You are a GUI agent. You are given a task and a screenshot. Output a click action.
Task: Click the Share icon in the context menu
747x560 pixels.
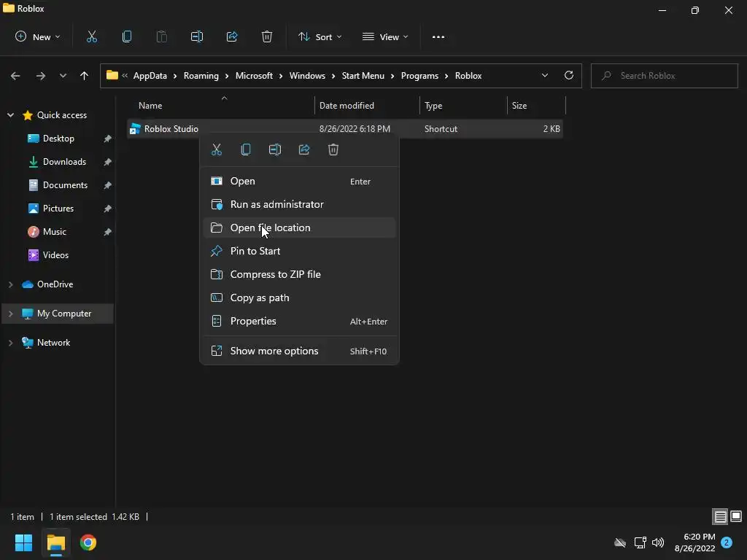point(304,149)
